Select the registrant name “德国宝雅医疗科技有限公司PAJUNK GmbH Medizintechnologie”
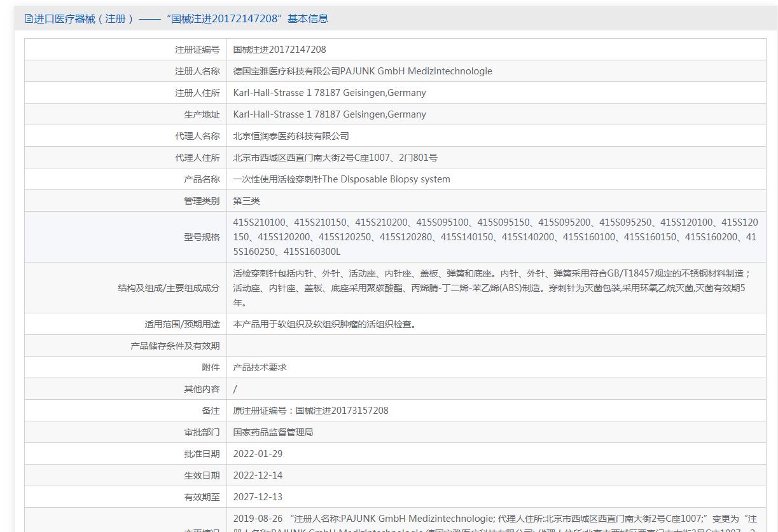This screenshot has height=532, width=778. (363, 71)
